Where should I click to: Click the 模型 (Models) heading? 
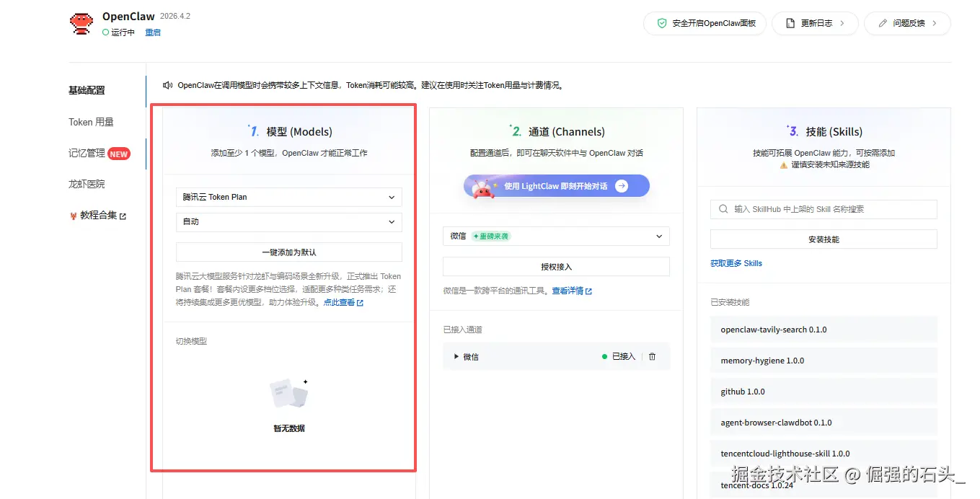point(299,132)
